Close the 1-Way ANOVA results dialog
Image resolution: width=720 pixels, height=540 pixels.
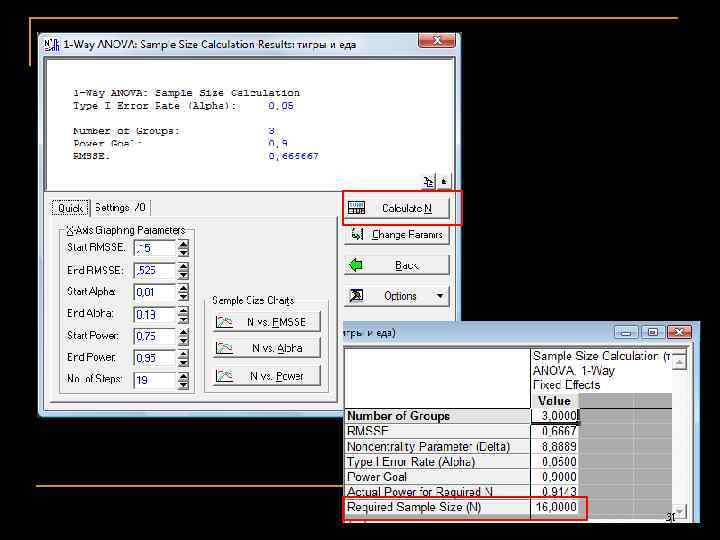point(437,40)
